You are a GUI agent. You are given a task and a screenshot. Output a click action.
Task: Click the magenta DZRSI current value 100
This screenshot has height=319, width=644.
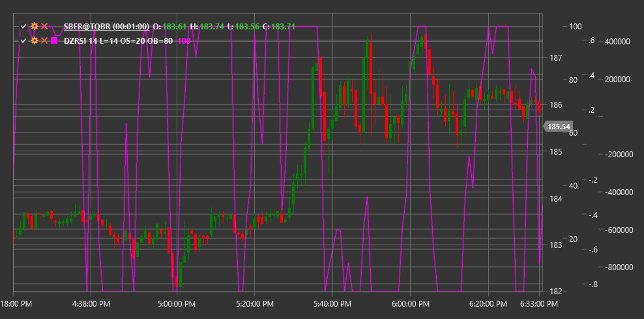point(184,40)
